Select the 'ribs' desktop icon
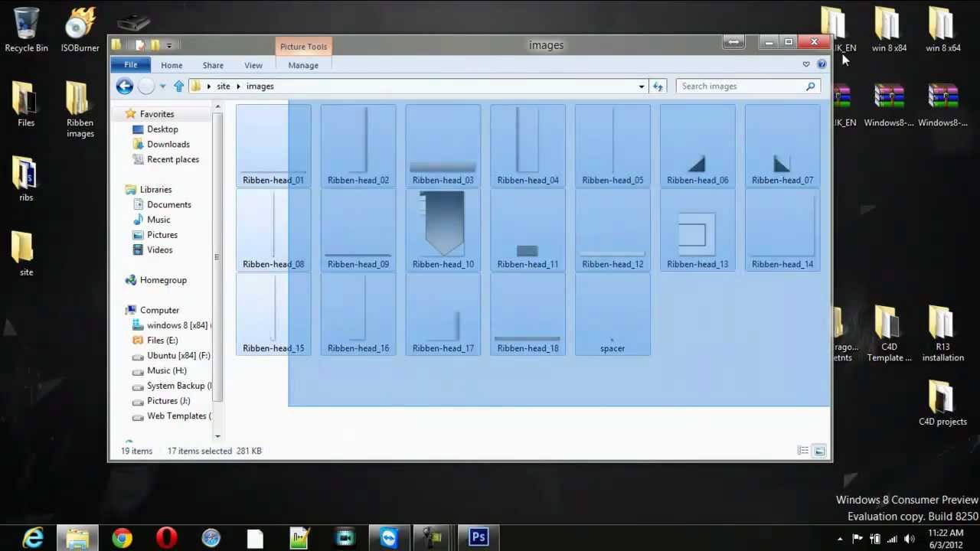Screen dimensions: 980x551 (26, 180)
